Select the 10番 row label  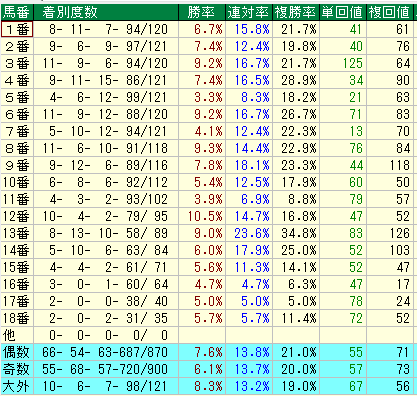coord(17,182)
